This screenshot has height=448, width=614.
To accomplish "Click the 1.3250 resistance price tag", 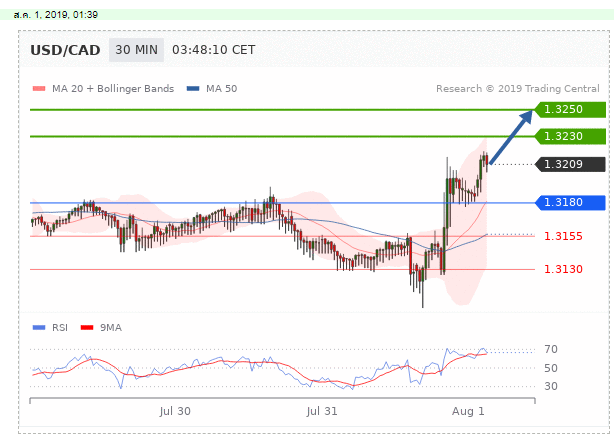I will [570, 109].
